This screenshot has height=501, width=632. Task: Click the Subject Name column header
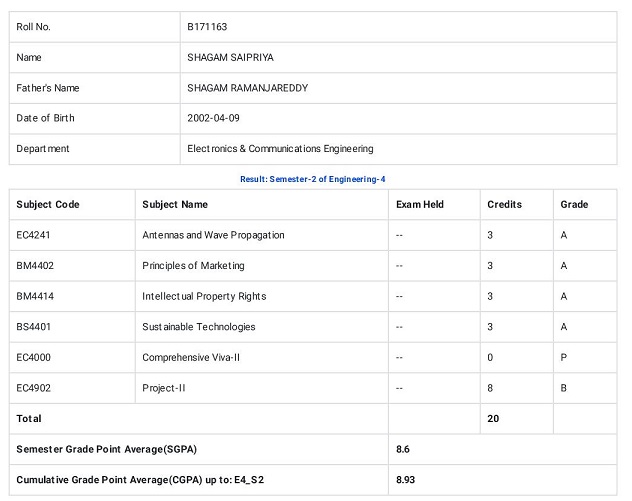pyautogui.click(x=175, y=204)
